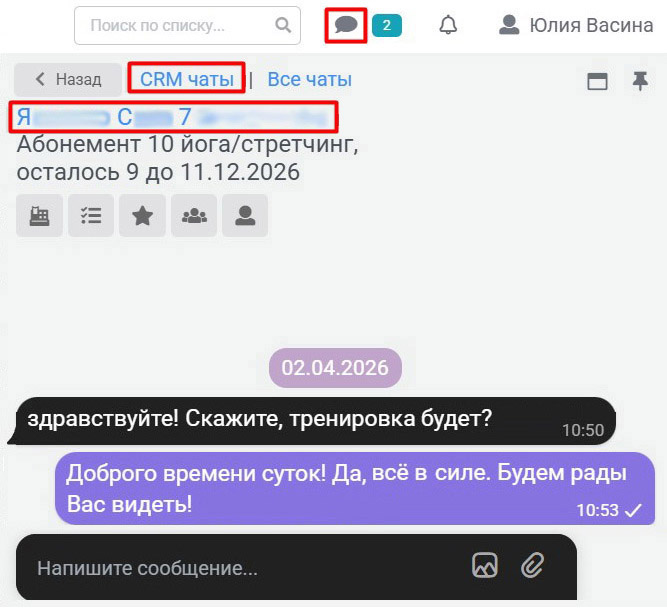This screenshot has width=667, height=608.
Task: Open notifications bell icon
Action: [x=448, y=25]
